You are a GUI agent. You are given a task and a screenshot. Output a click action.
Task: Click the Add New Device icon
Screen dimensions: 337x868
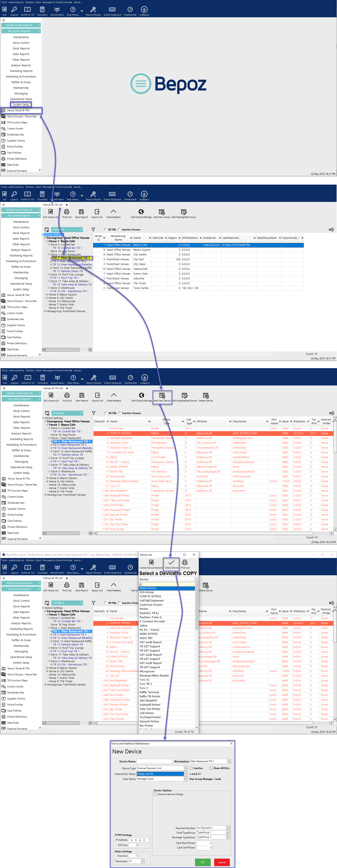(162, 396)
